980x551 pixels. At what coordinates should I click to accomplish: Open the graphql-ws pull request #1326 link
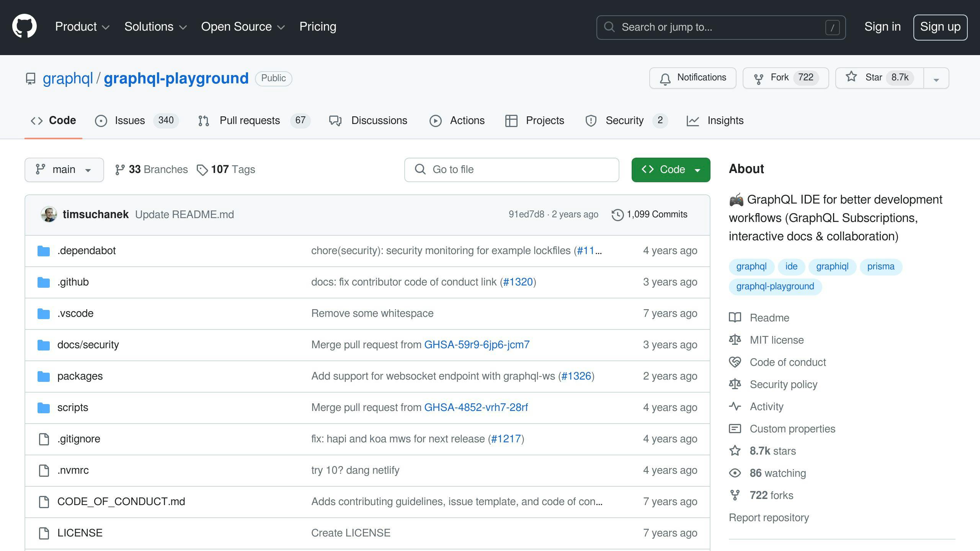[576, 376]
